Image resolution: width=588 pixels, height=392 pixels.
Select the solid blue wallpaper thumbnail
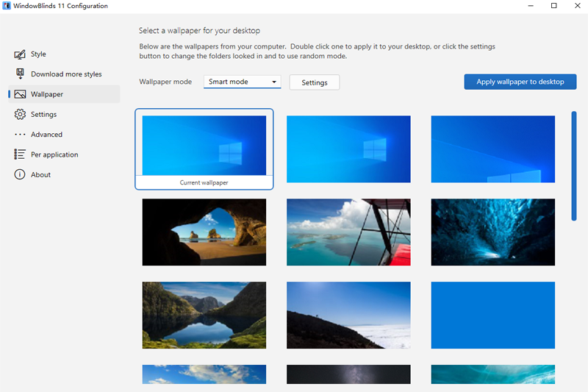click(x=492, y=315)
